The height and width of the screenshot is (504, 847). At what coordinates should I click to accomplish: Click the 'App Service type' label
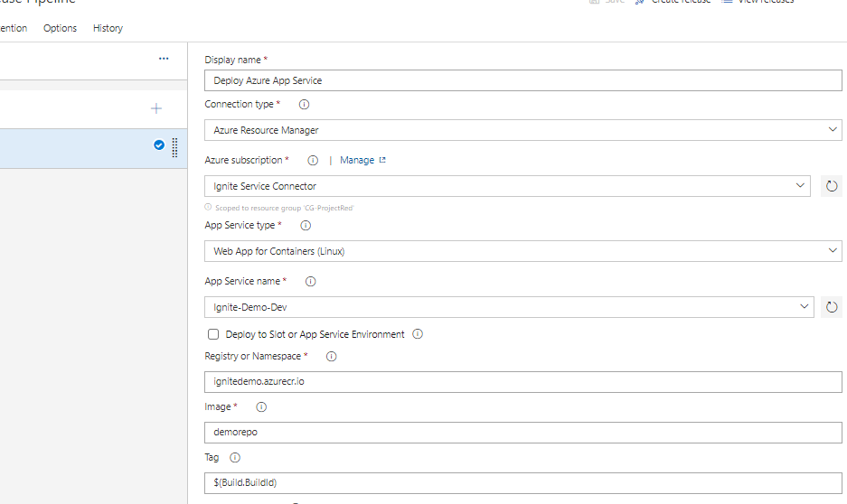240,225
